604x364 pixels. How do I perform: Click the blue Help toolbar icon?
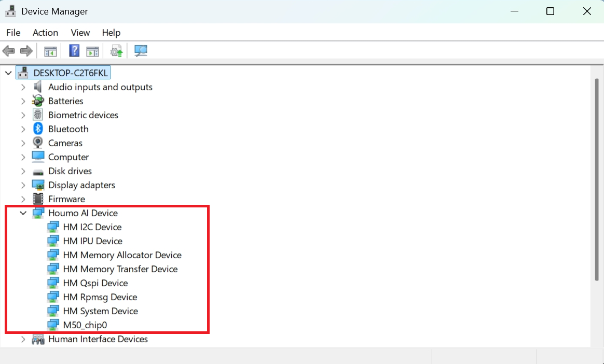tap(74, 50)
